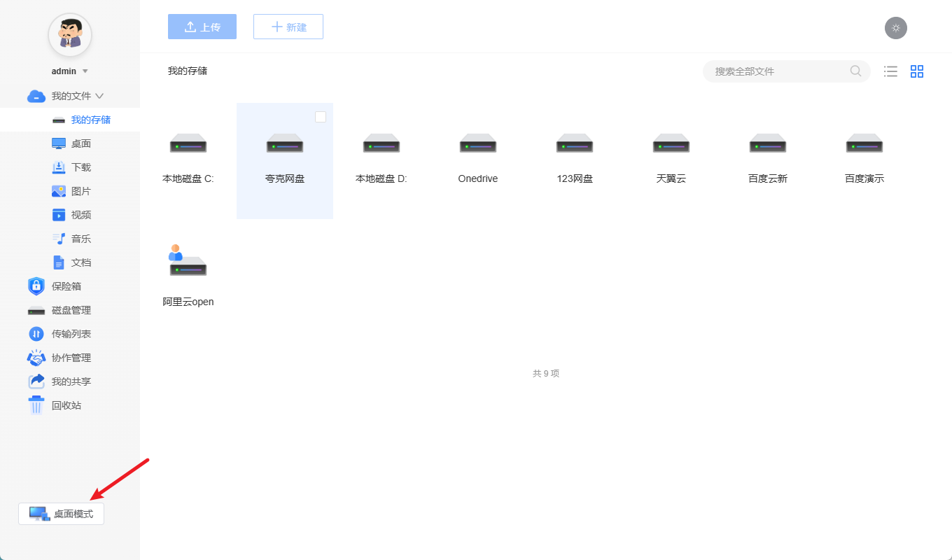
Task: Switch to grid view icon
Action: pyautogui.click(x=917, y=71)
